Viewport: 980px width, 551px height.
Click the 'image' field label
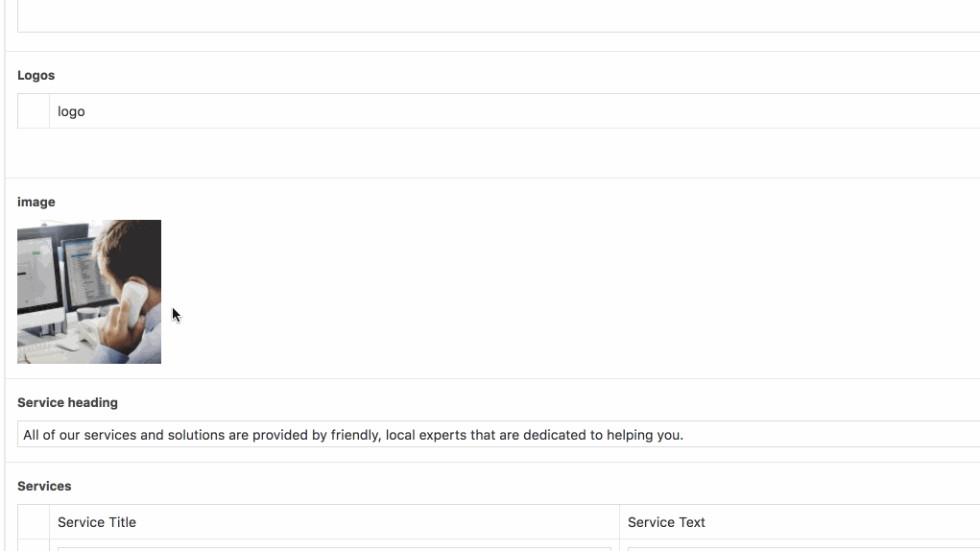[x=36, y=202]
